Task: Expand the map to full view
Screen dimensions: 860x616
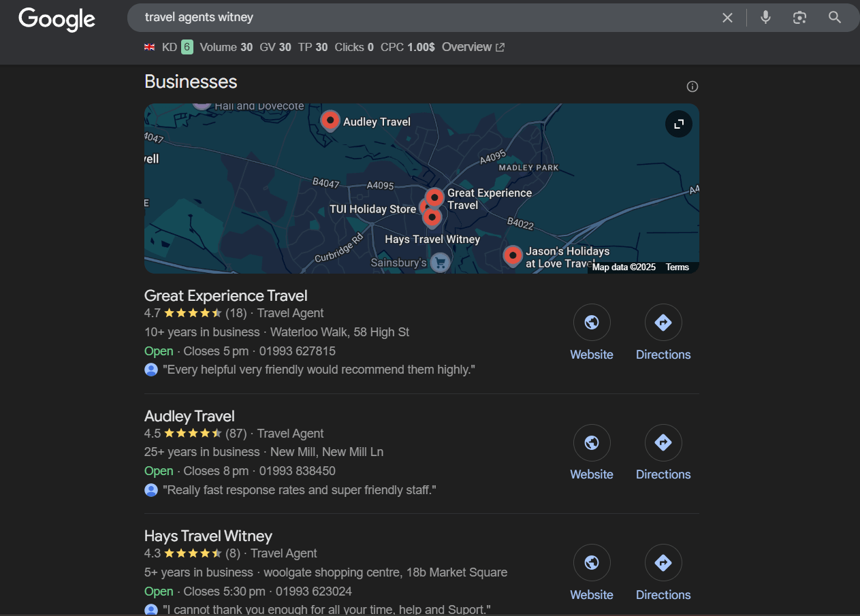Action: point(678,124)
